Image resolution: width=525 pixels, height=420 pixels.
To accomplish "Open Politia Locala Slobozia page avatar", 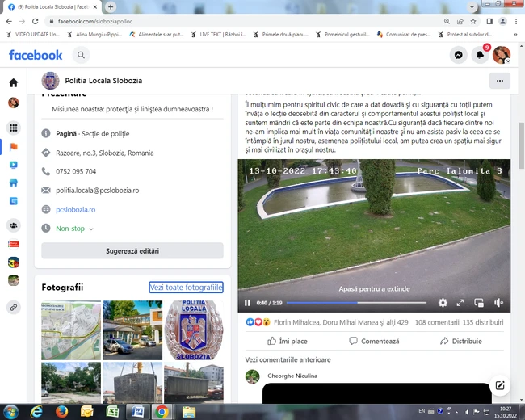I will click(x=50, y=81).
